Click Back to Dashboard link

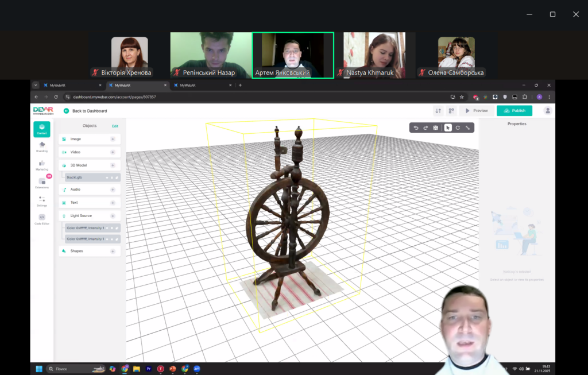(x=89, y=111)
